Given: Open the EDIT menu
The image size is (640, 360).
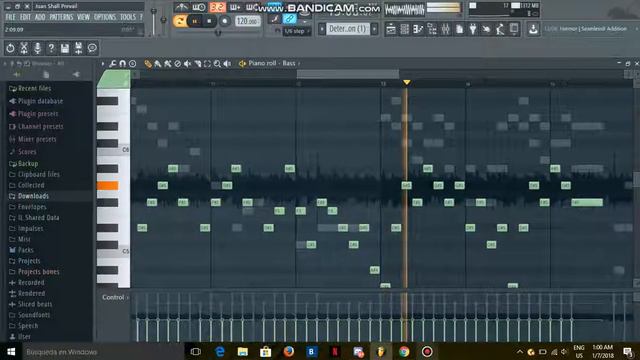Looking at the screenshot, I should coord(25,17).
